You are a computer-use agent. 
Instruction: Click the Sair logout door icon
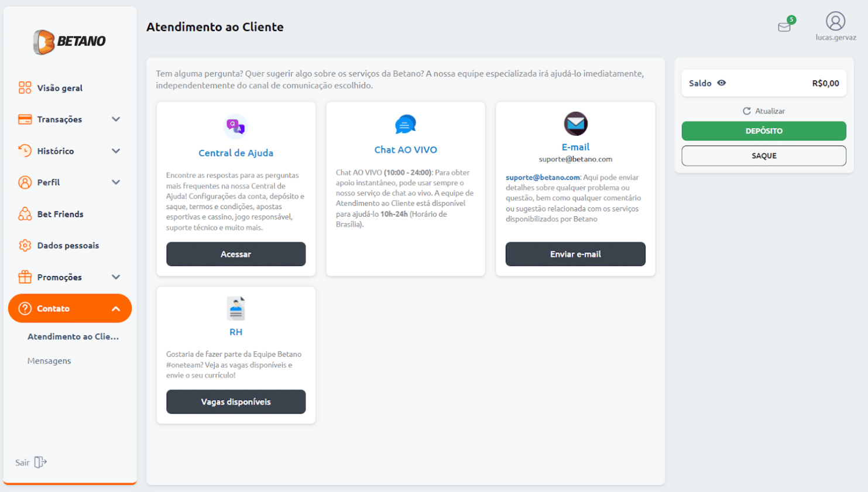(x=40, y=462)
